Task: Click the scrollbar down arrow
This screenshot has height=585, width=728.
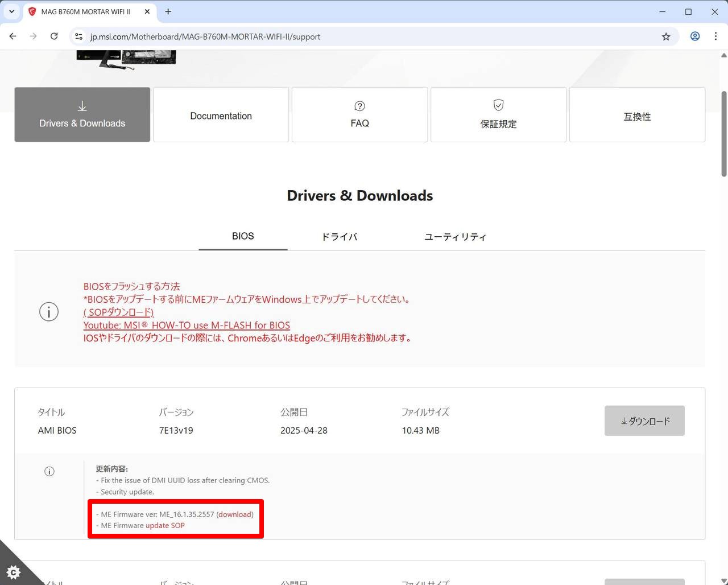Action: coord(723,580)
